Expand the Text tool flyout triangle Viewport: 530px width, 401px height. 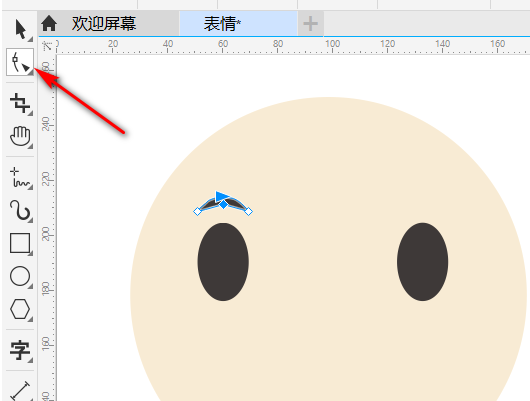(x=31, y=361)
